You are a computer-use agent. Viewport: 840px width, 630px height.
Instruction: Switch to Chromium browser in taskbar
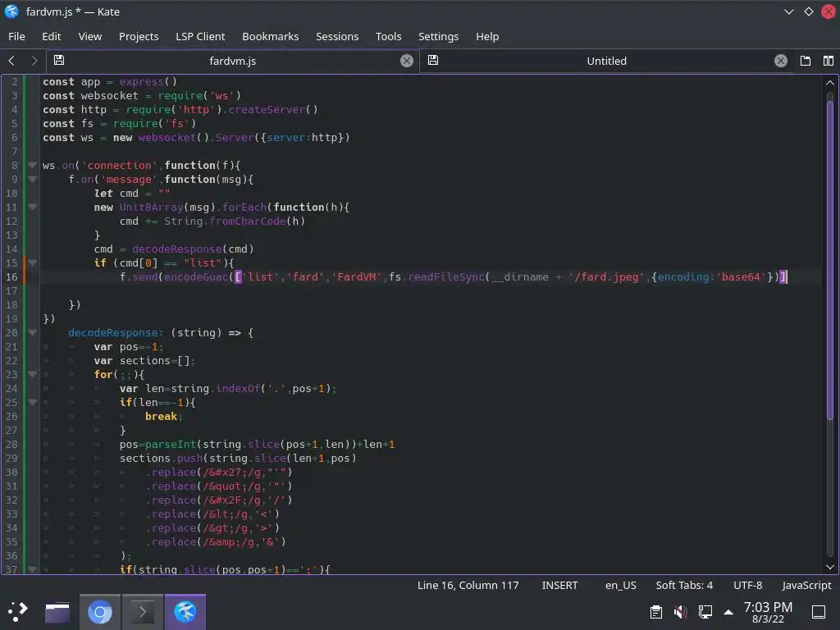pyautogui.click(x=99, y=612)
